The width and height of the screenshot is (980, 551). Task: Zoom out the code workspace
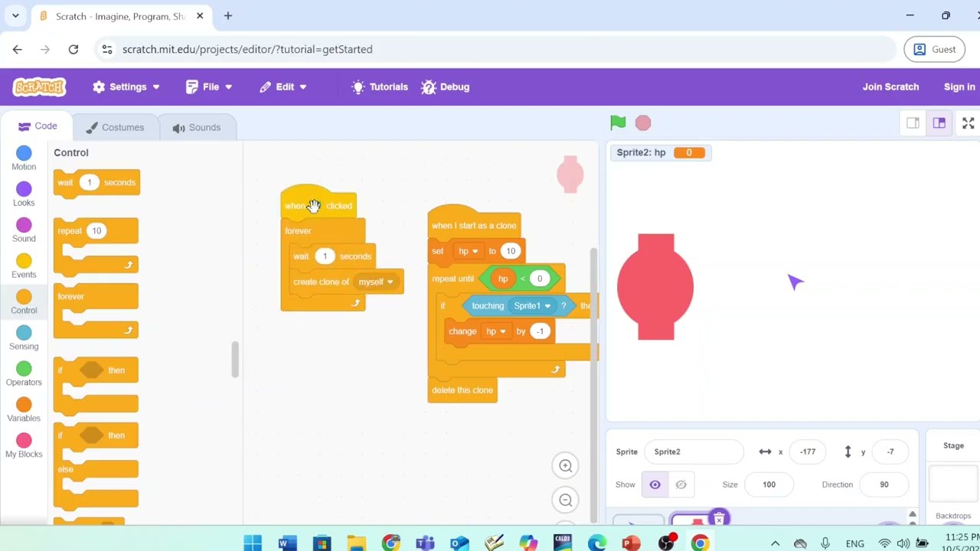566,500
